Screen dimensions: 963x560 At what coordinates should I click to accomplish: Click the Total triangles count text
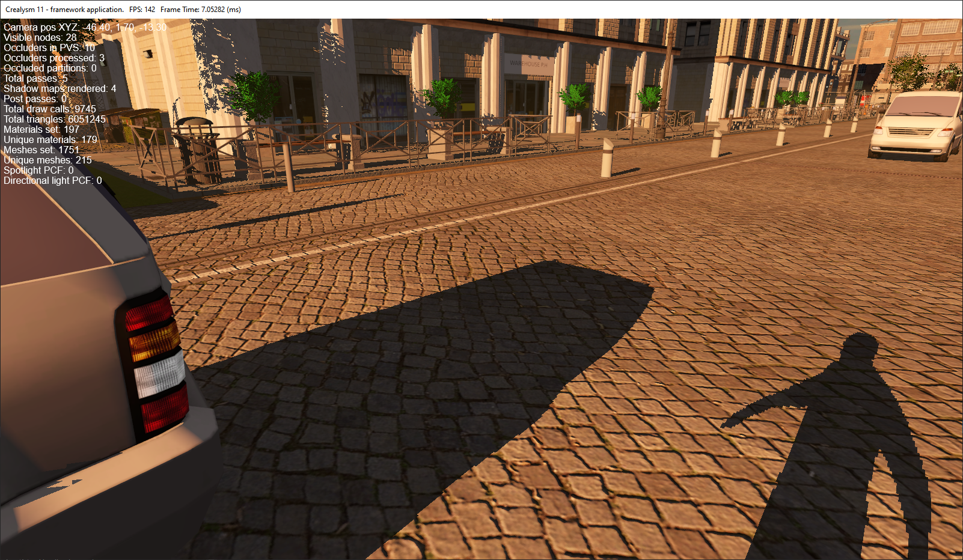(x=55, y=120)
